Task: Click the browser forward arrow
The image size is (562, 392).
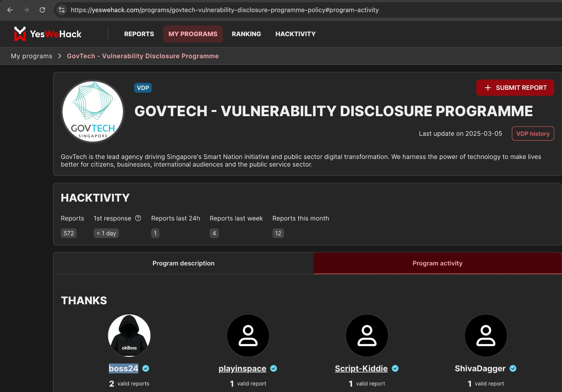Action: (26, 10)
